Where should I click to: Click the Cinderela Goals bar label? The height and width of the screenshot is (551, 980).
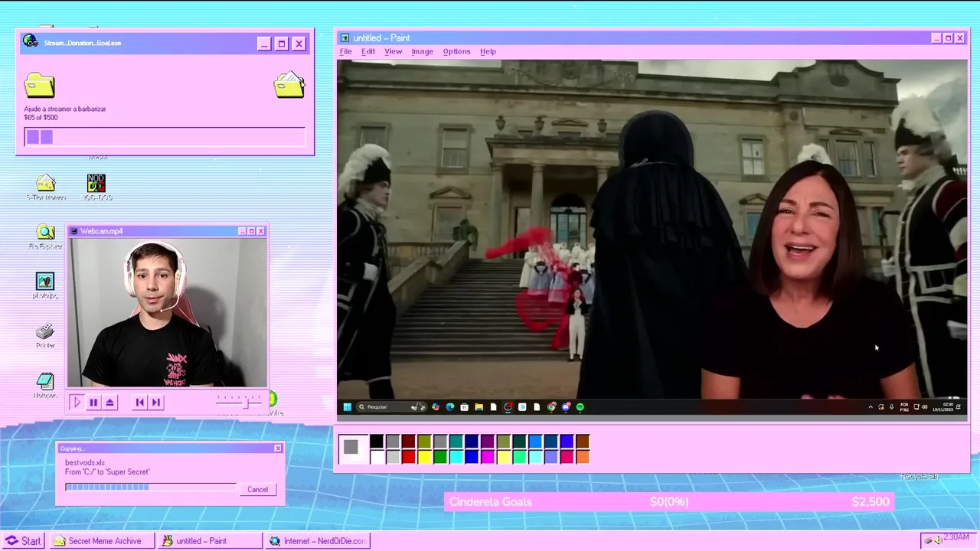tap(491, 502)
